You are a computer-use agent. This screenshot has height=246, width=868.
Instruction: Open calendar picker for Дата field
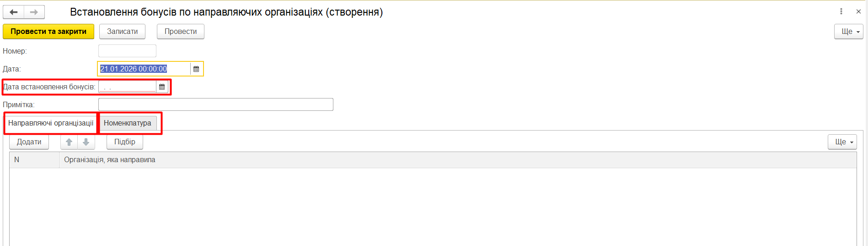(196, 69)
